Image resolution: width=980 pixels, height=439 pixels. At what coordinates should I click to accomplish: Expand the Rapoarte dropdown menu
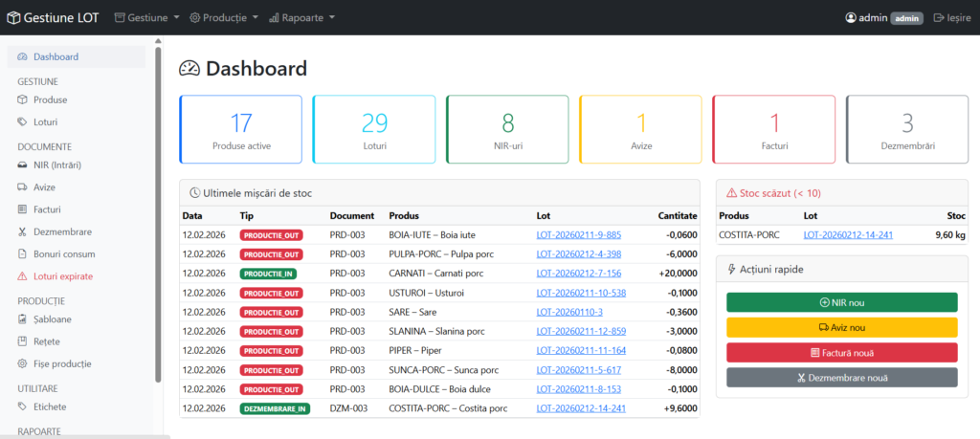301,17
